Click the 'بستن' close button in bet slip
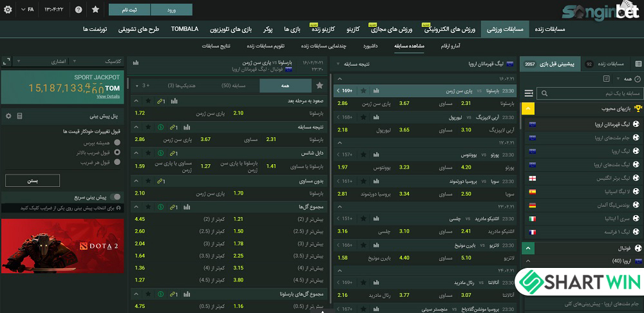Viewport: 644px width, 313px height. [32, 181]
